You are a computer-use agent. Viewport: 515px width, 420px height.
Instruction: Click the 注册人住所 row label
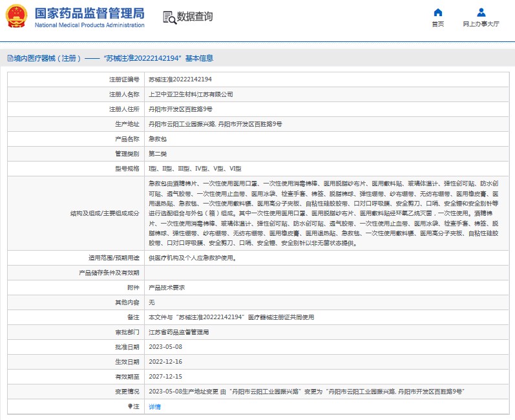tap(124, 109)
